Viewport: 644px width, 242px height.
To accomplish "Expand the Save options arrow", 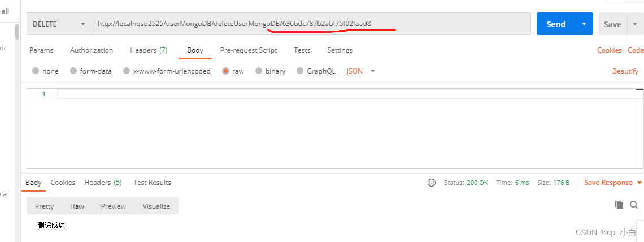I will pyautogui.click(x=635, y=25).
